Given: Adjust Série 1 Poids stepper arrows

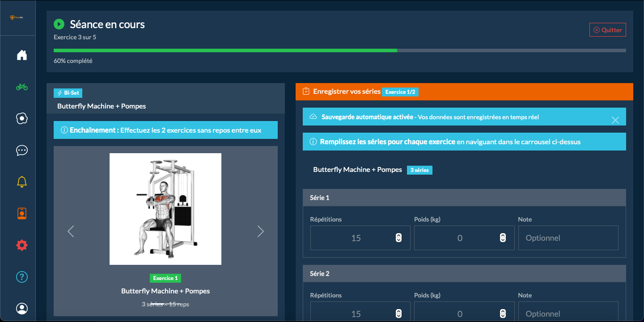Looking at the screenshot, I should 502,238.
